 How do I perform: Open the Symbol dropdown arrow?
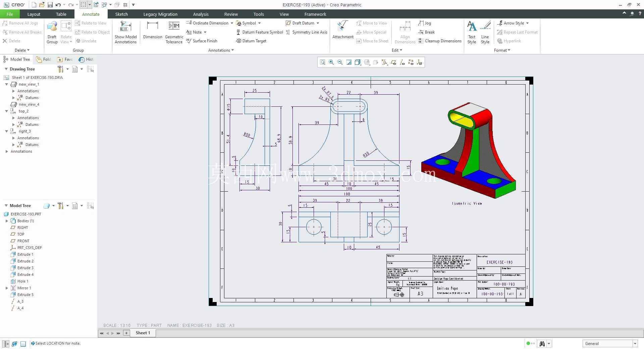[259, 23]
